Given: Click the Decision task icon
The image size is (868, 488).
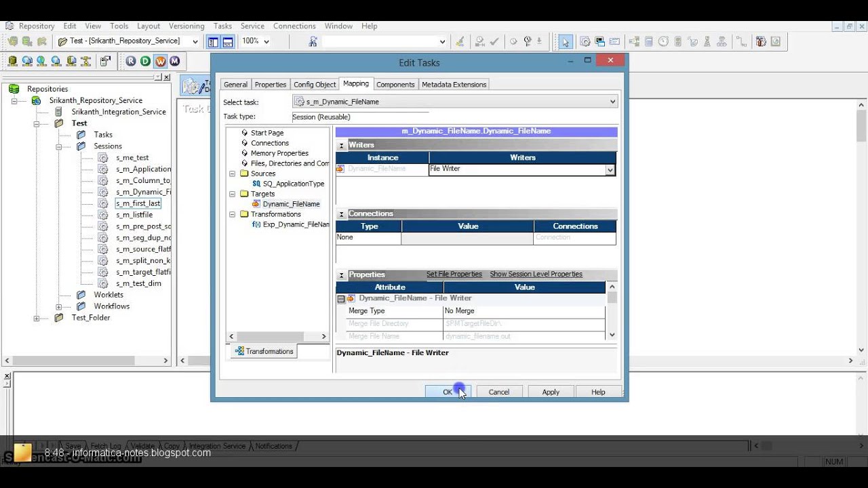Looking at the screenshot, I should click(x=633, y=41).
